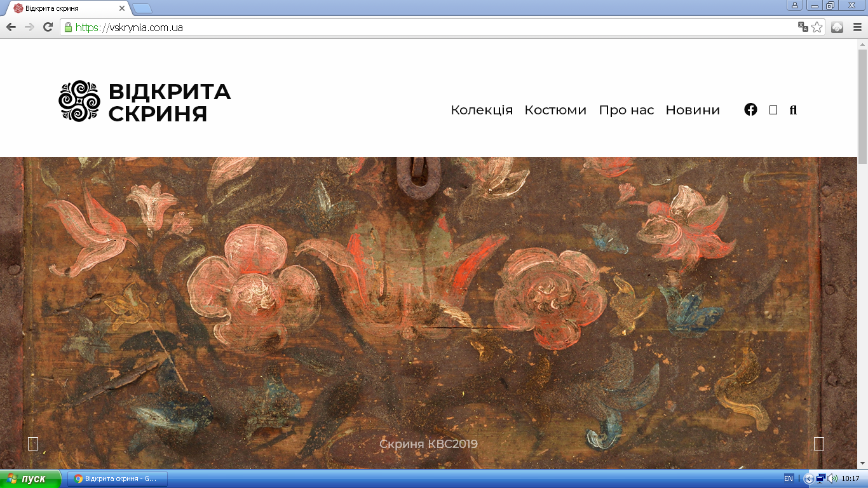Open the Колекція menu item
Screen dimensions: 868x488
click(x=482, y=110)
